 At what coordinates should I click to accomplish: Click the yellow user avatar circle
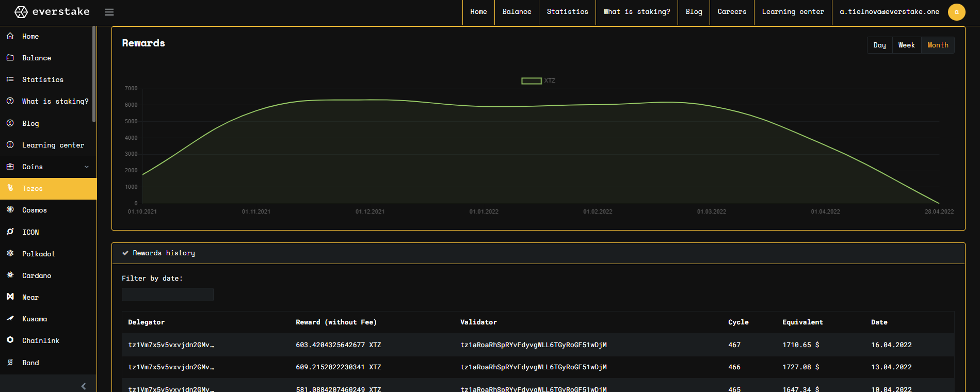(x=957, y=12)
